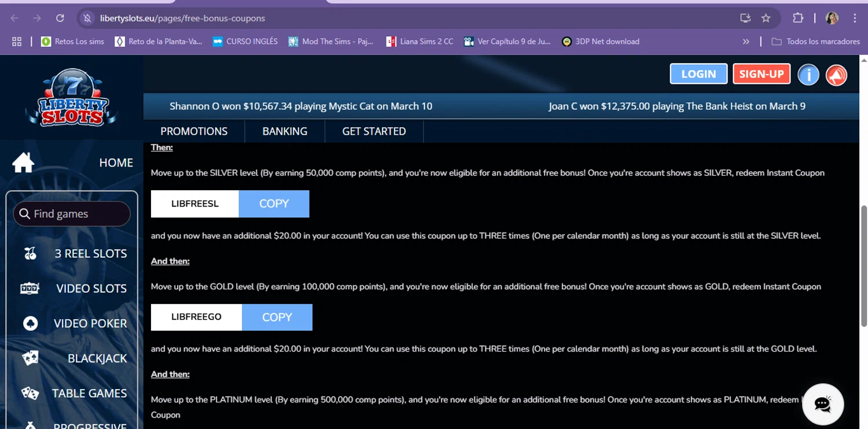Select the LIBFREEGO coupon code

196,317
